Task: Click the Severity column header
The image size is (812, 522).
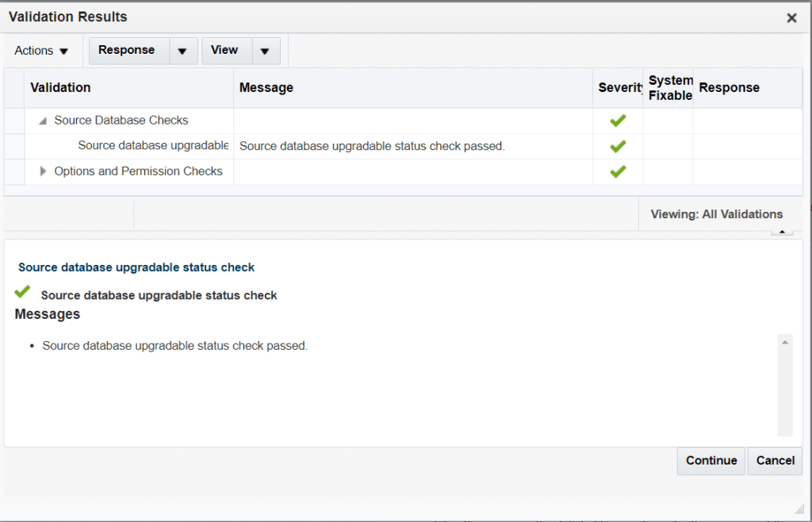Action: click(x=619, y=88)
